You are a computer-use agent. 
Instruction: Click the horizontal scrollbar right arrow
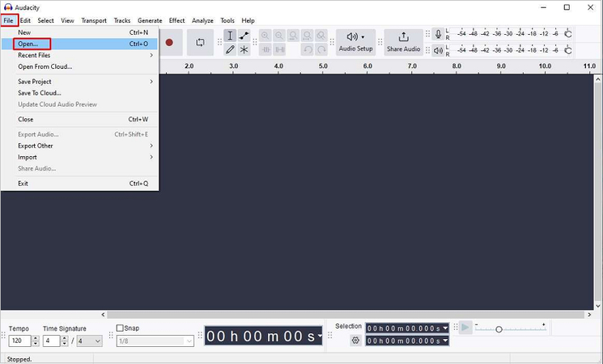[589, 315]
